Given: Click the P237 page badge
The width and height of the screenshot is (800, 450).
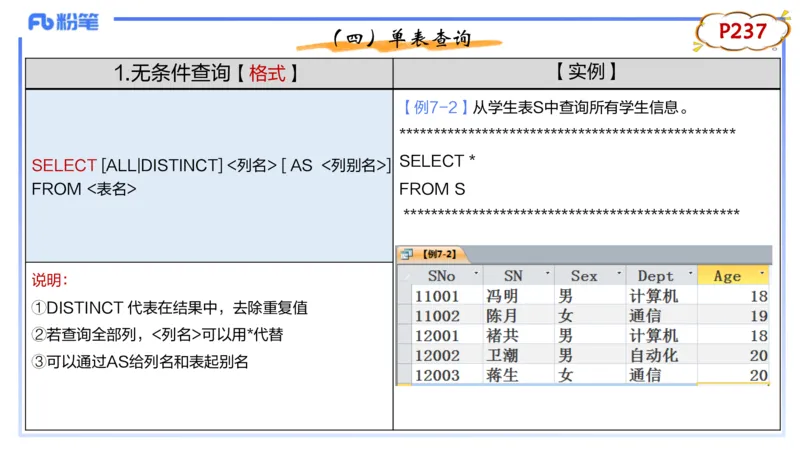Looking at the screenshot, I should [x=742, y=32].
